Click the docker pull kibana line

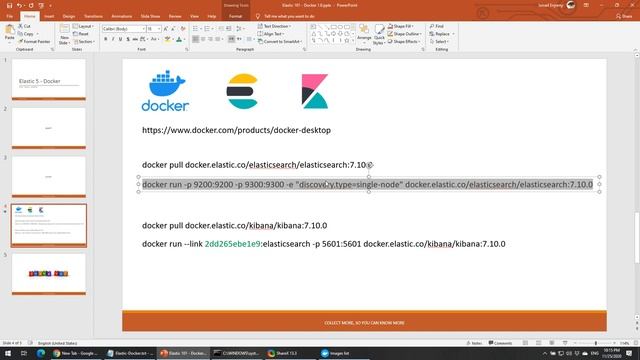(234, 225)
